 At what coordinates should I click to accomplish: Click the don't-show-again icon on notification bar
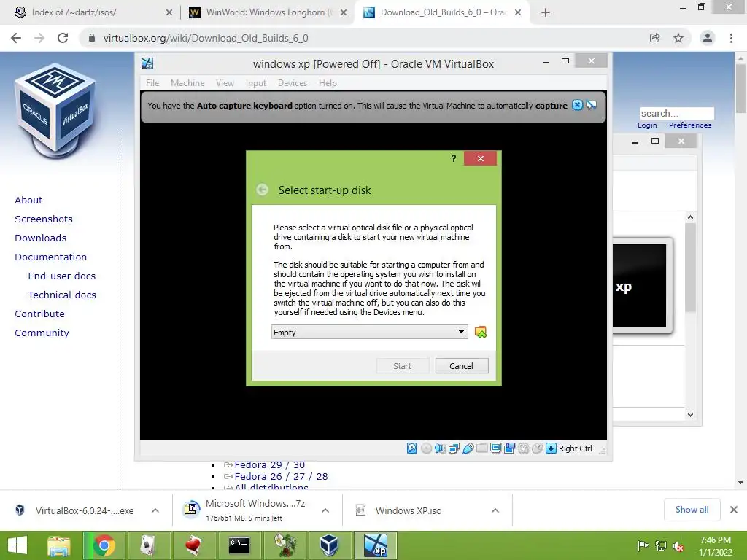pos(591,105)
